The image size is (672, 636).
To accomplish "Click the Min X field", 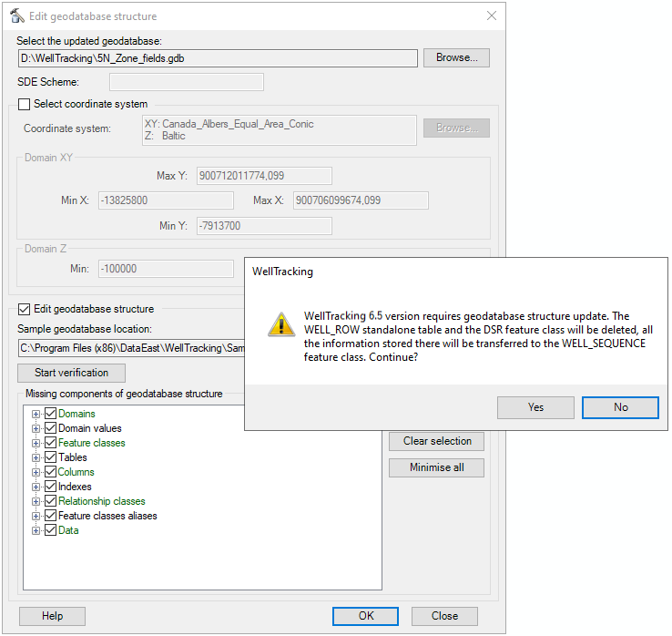I will point(166,200).
